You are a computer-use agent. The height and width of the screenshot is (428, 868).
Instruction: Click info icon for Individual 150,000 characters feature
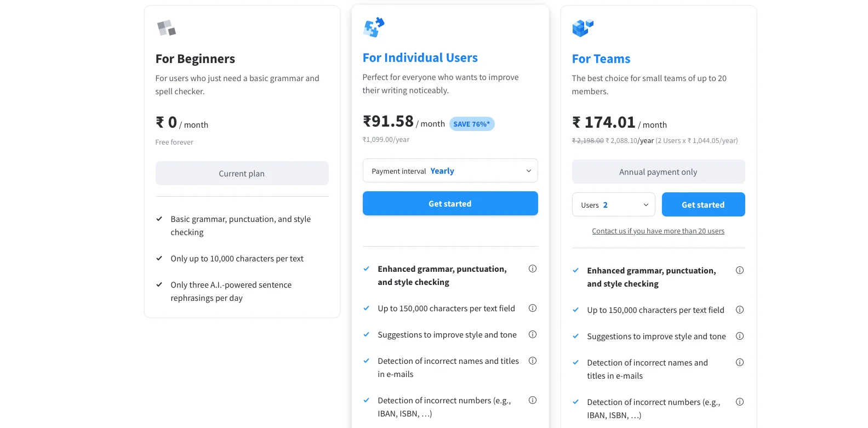pyautogui.click(x=532, y=308)
